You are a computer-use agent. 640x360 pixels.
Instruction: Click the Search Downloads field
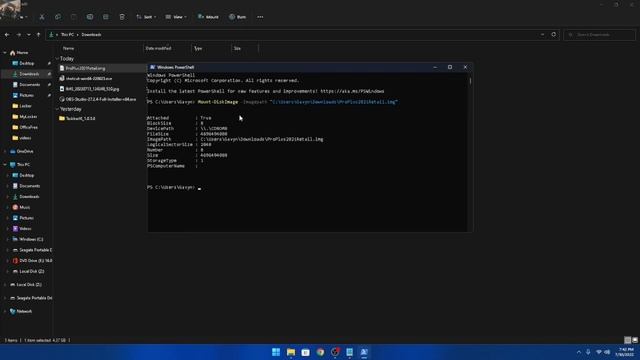pyautogui.click(x=599, y=35)
